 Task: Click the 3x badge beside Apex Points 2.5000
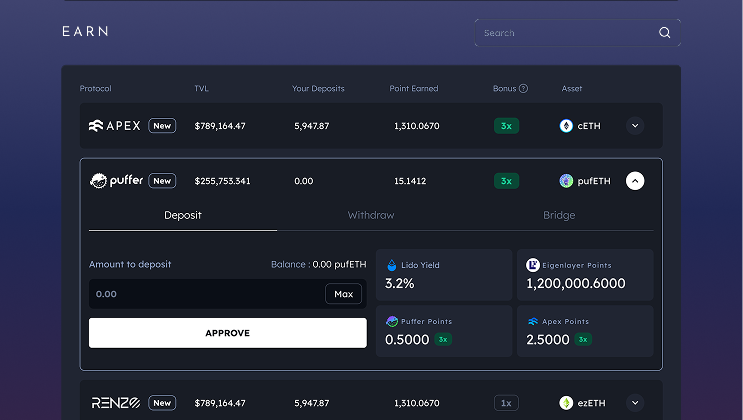pos(583,339)
